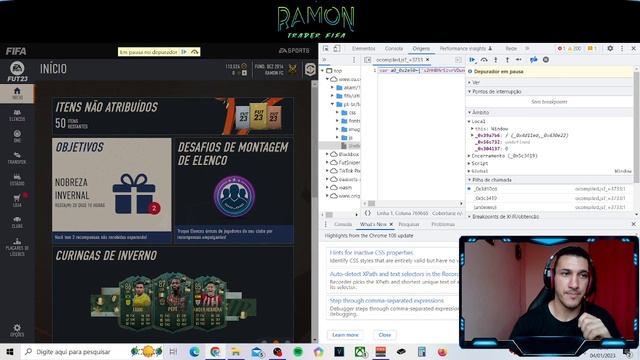
Task: Deactivate breakpoints in the debugger toolbar
Action: (x=533, y=60)
